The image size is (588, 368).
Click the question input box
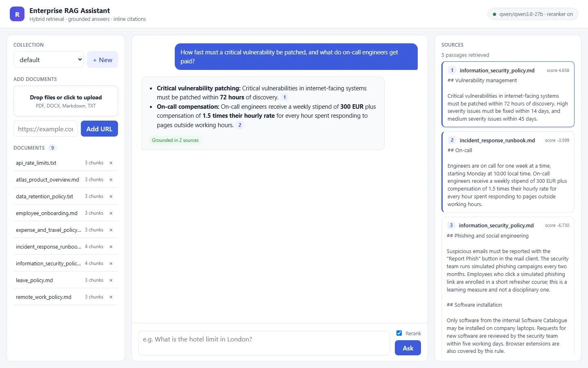(264, 343)
